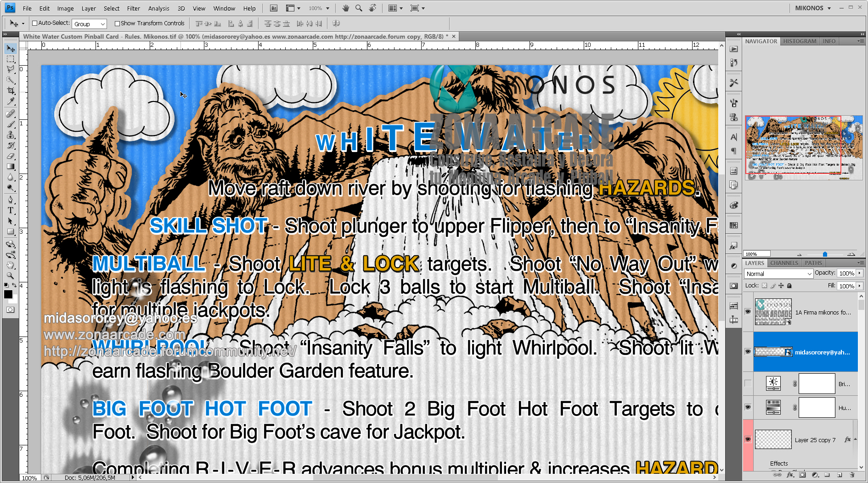Select the Horizontal Type tool

pyautogui.click(x=11, y=210)
